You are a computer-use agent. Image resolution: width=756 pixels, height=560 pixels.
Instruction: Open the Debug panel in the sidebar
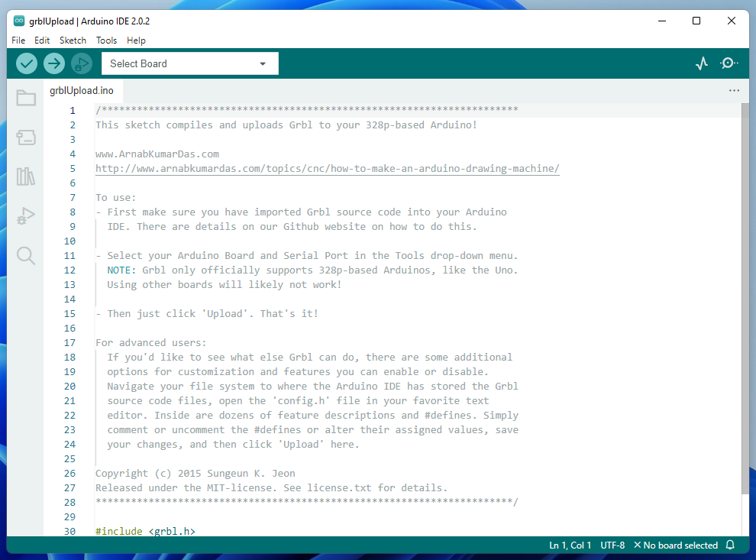click(x=26, y=216)
